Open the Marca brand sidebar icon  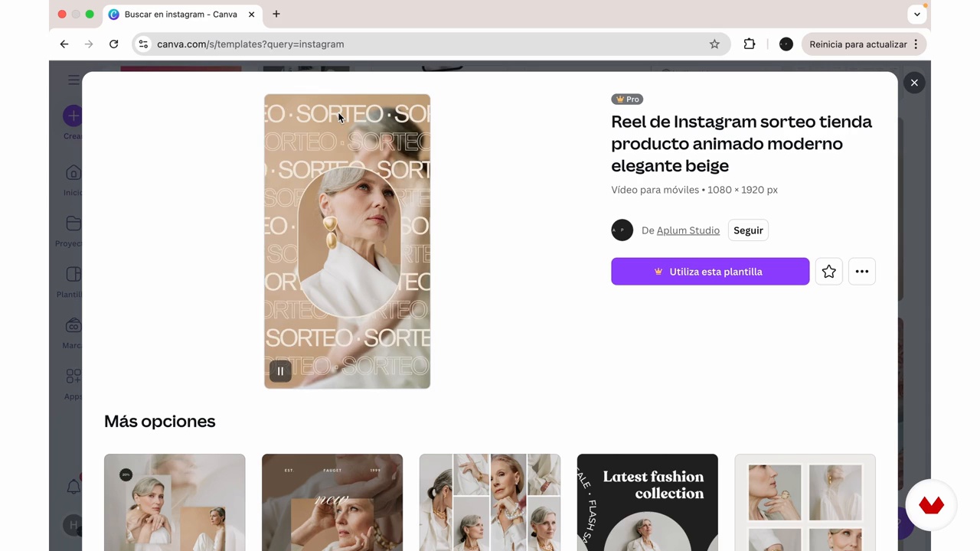click(73, 325)
